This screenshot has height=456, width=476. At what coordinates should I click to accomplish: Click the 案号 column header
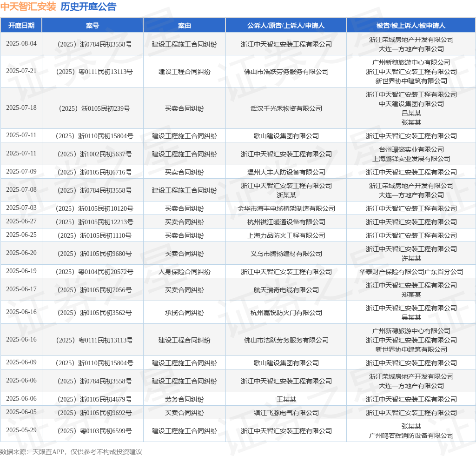point(93,26)
